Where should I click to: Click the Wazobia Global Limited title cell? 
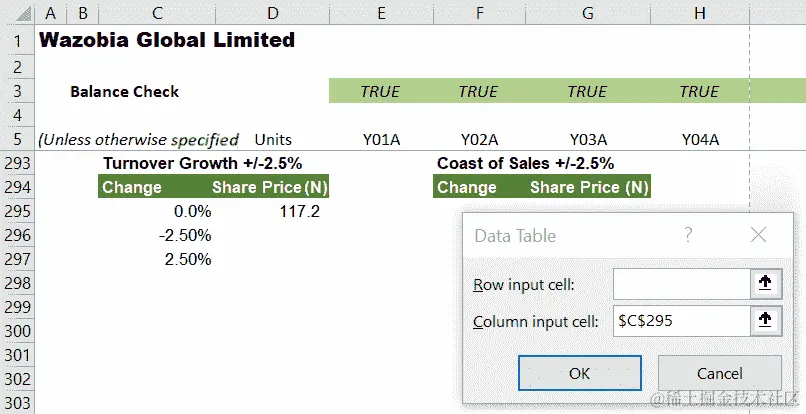point(166,41)
